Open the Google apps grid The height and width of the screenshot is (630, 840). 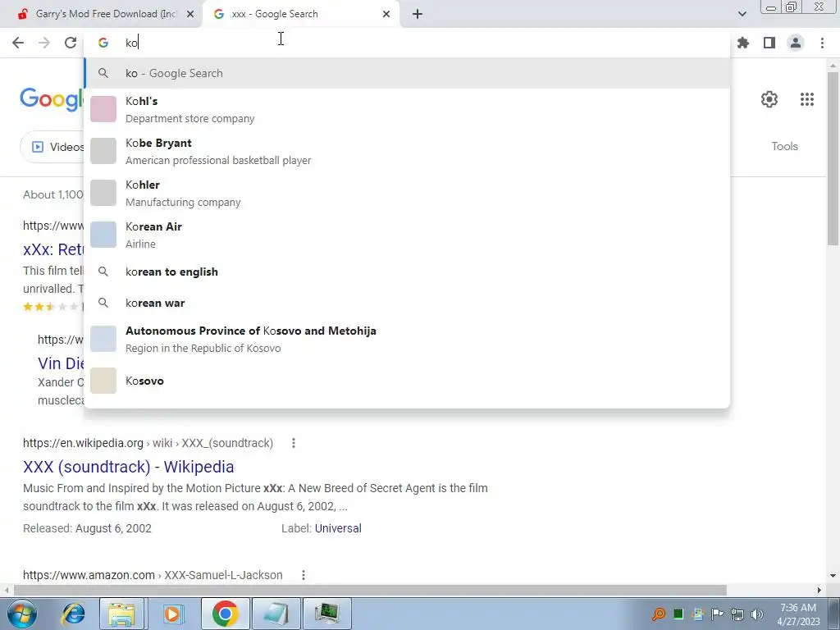pyautogui.click(x=807, y=99)
